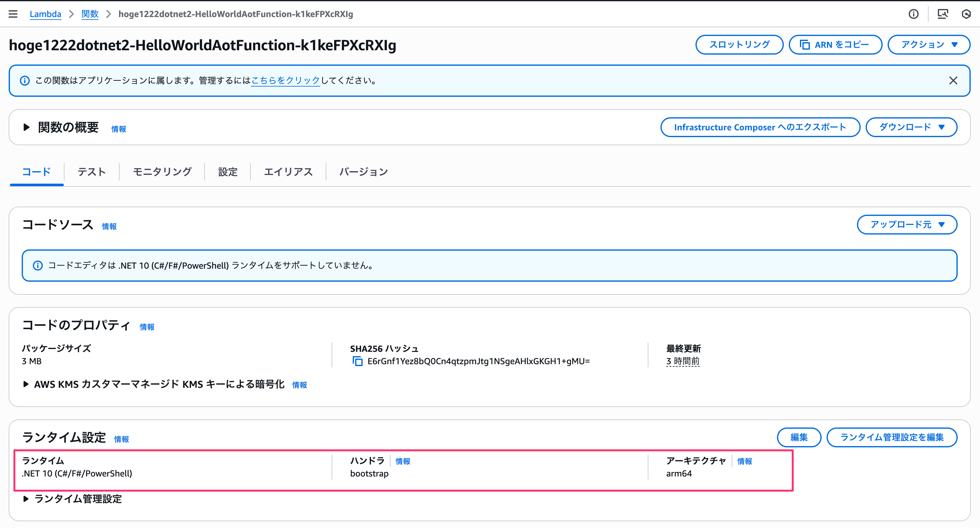Screen dimensions: 980x528
Task: Dismiss the application info banner
Action: (x=953, y=80)
